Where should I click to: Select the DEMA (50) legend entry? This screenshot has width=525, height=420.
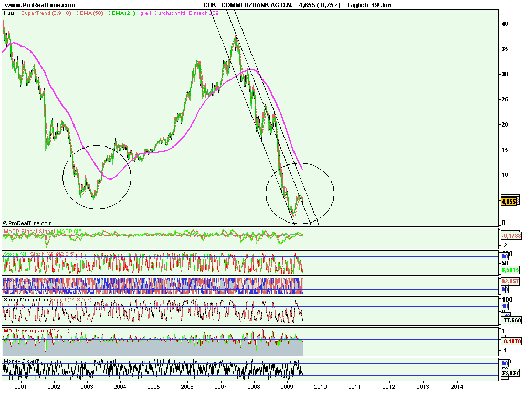pos(89,13)
